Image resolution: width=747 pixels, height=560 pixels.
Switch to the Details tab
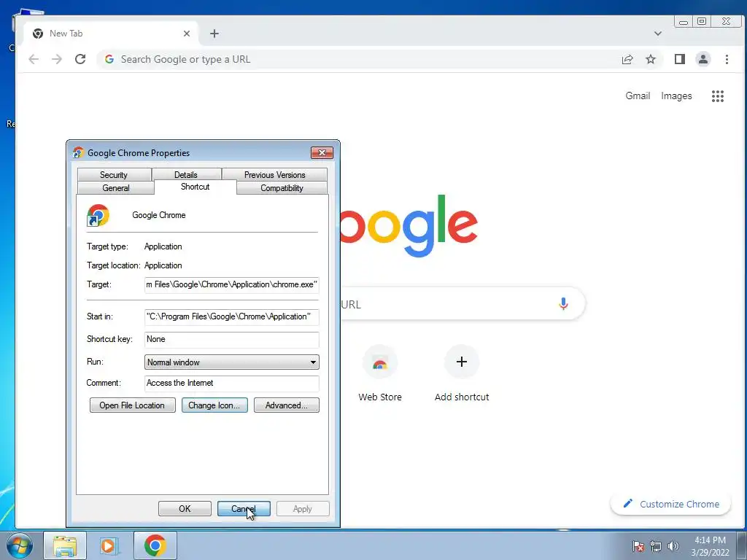point(186,175)
